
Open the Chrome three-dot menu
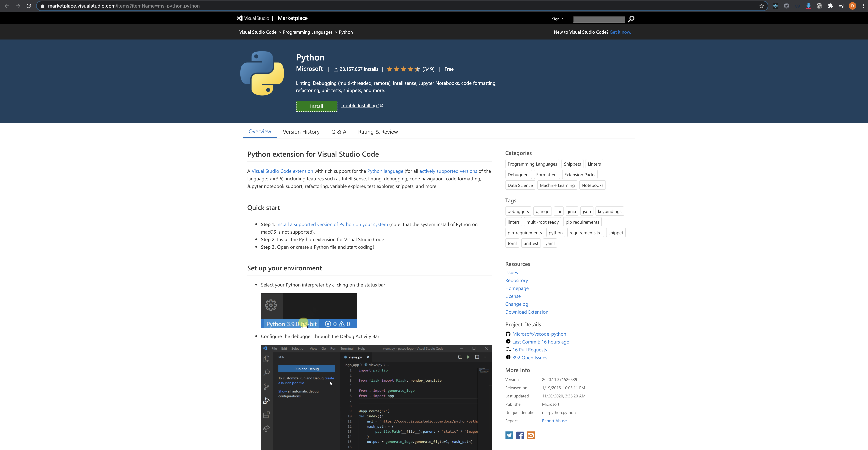click(x=863, y=6)
